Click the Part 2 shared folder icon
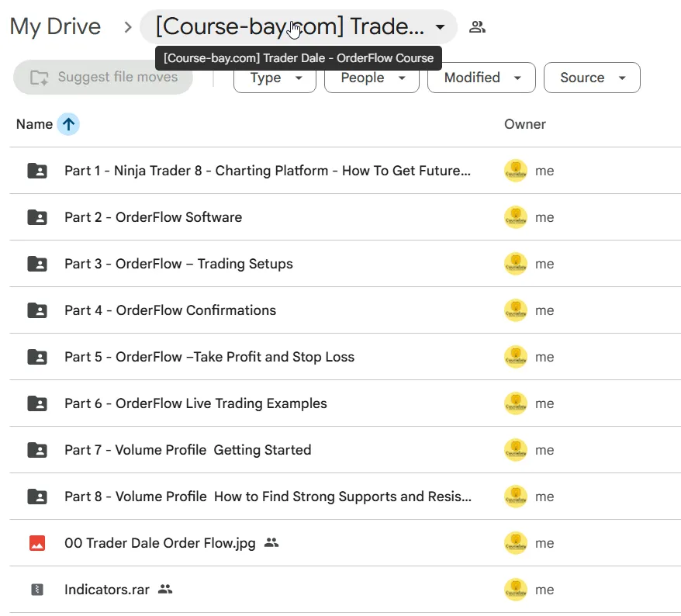This screenshot has width=681, height=616. pos(37,217)
